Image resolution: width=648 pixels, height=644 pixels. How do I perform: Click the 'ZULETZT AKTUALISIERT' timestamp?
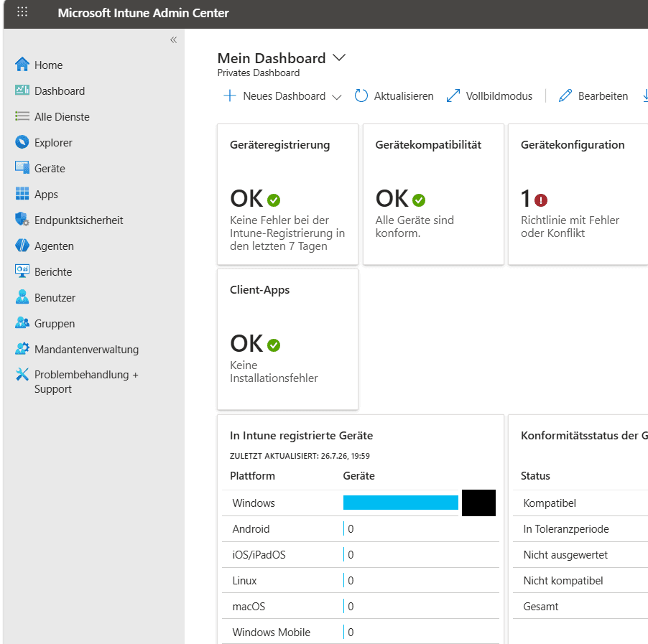(x=300, y=456)
